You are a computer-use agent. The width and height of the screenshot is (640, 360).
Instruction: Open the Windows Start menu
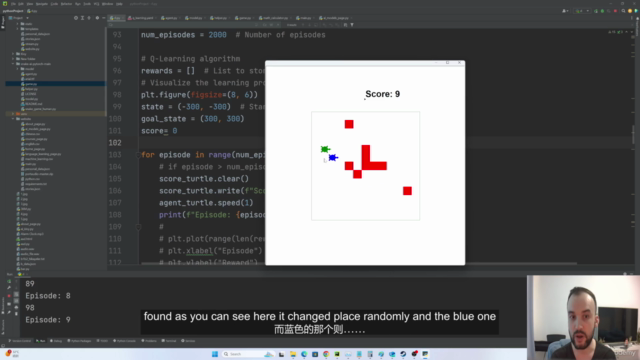click(215, 354)
